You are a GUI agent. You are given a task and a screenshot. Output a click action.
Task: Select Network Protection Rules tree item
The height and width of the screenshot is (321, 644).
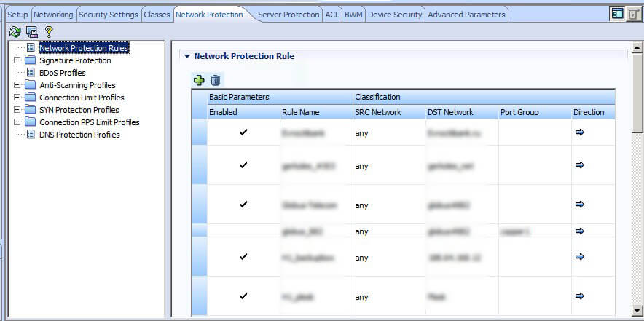tap(84, 48)
